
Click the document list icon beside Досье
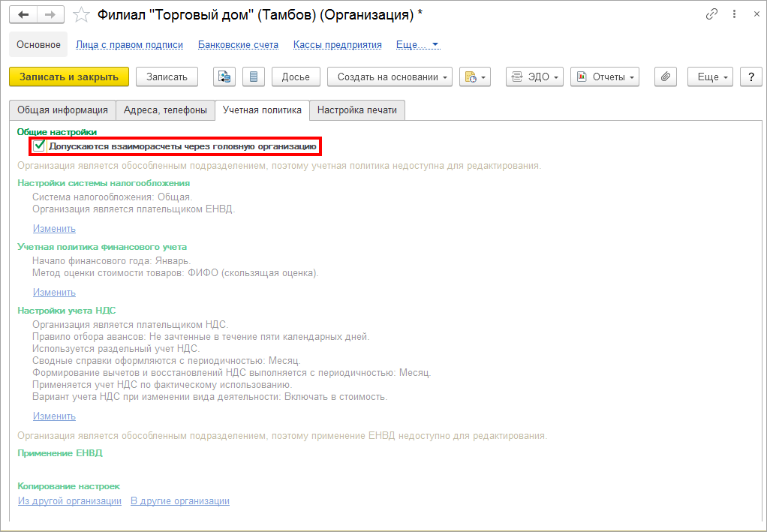[254, 77]
